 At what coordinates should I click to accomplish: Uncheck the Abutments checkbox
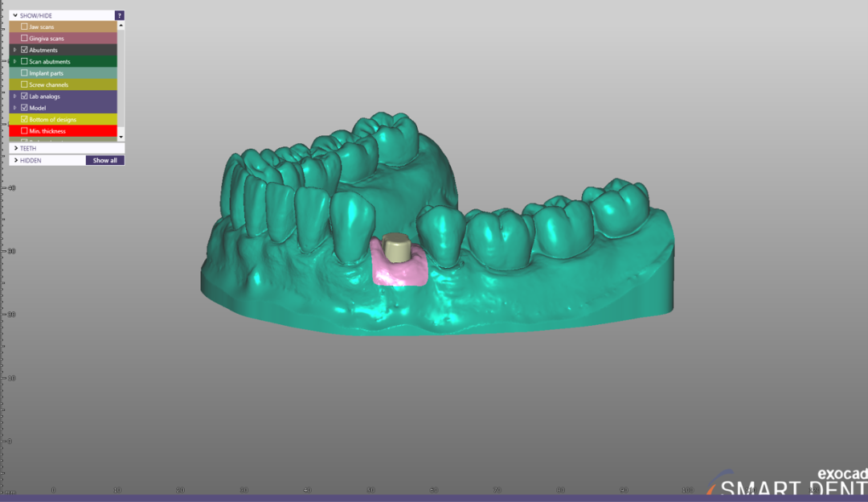[x=24, y=50]
